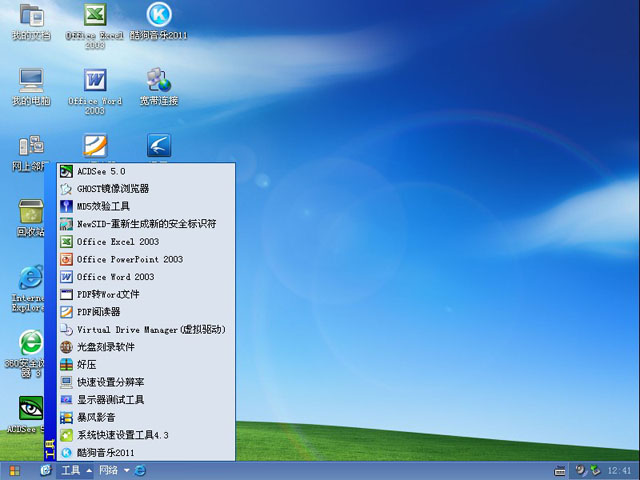Click the system tray clock
The width and height of the screenshot is (640, 480).
coord(618,470)
